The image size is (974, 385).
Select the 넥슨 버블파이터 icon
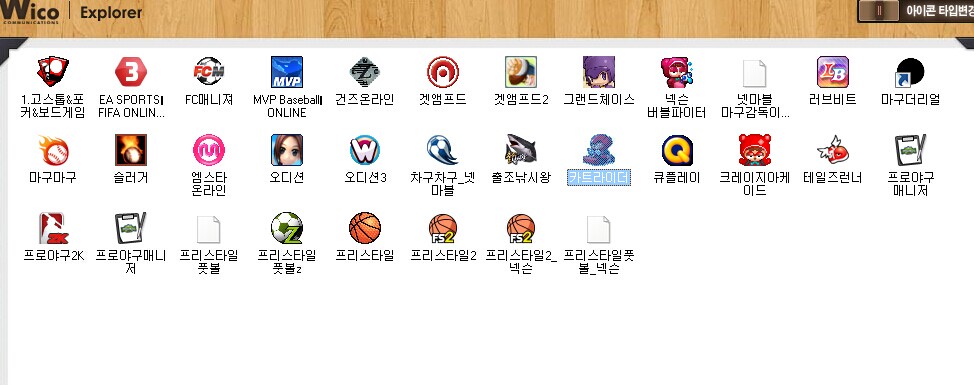677,71
